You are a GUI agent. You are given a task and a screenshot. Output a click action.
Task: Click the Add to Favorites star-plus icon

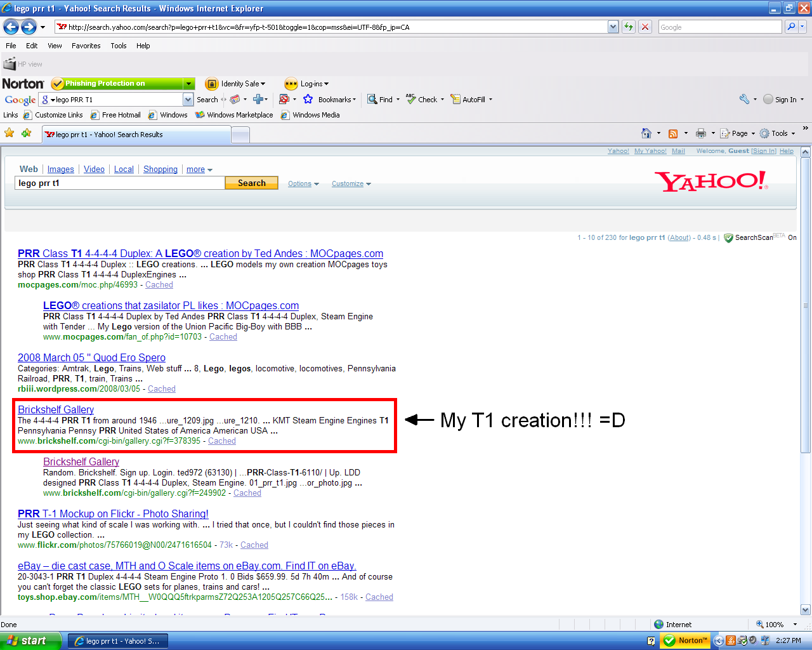(26, 133)
